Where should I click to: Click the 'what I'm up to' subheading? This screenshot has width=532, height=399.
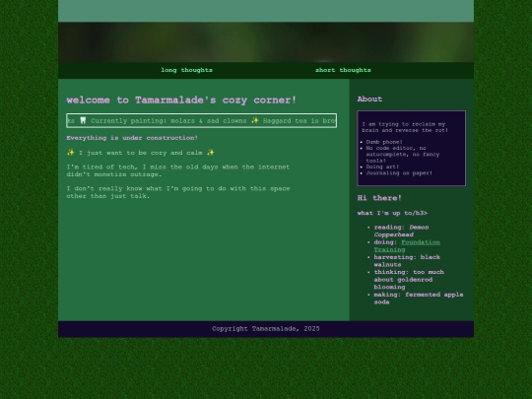point(392,214)
